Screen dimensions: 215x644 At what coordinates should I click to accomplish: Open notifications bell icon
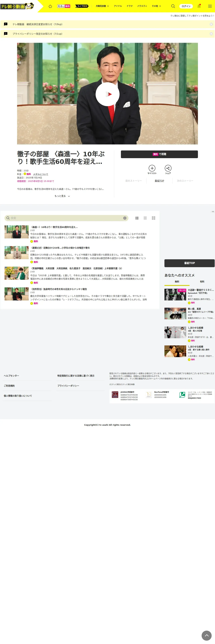coord(199,6)
